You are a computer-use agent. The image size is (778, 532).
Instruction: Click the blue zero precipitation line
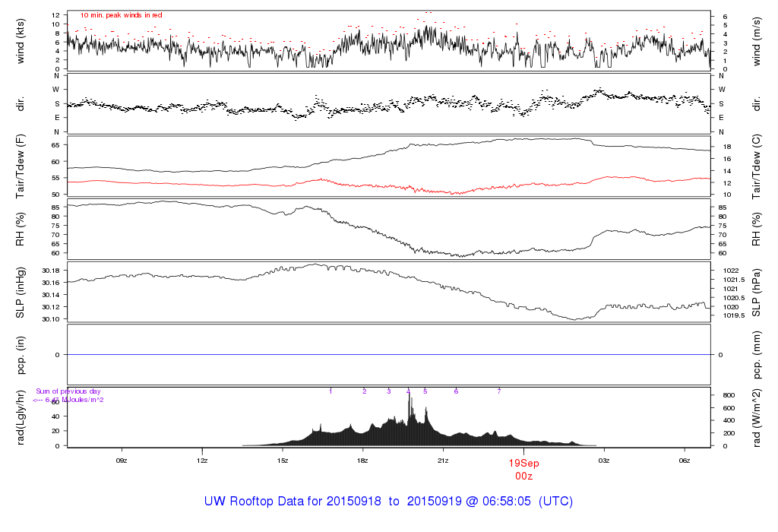388,354
